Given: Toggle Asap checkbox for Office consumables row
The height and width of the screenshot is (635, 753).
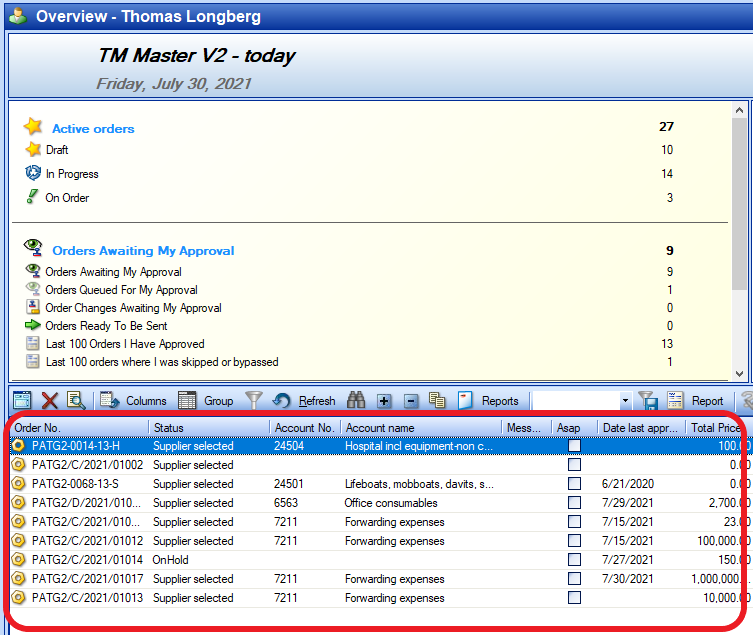Looking at the screenshot, I should [x=574, y=502].
